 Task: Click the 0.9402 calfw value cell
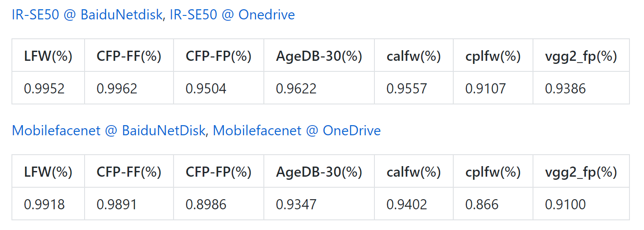pos(414,204)
